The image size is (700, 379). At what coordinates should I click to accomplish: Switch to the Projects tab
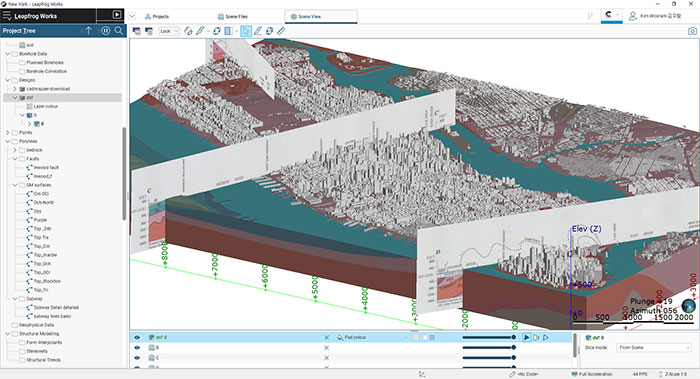click(157, 17)
